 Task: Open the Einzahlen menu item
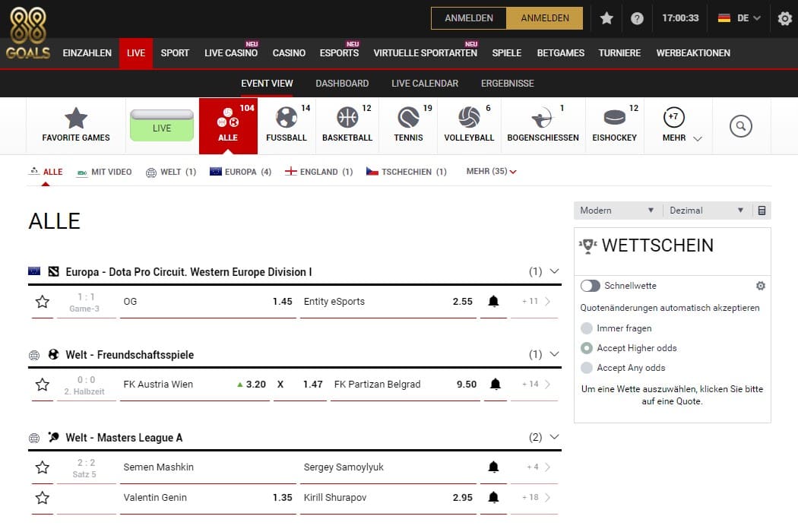(x=87, y=53)
